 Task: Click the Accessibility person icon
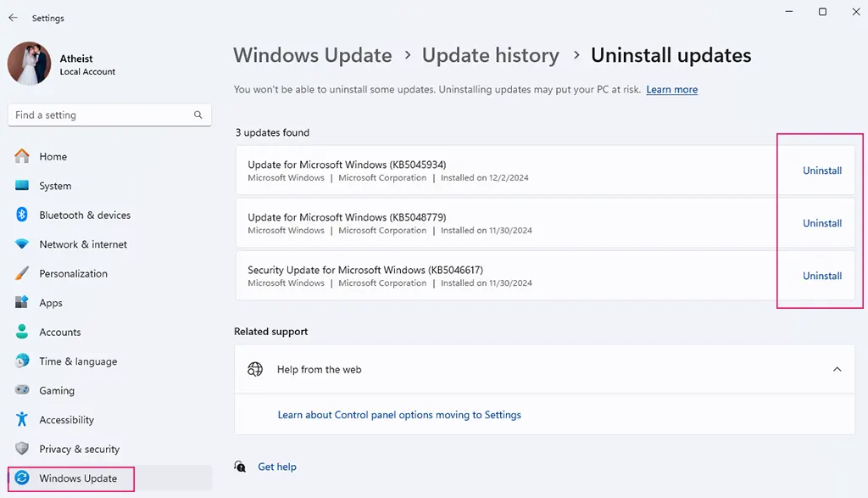[x=23, y=419]
